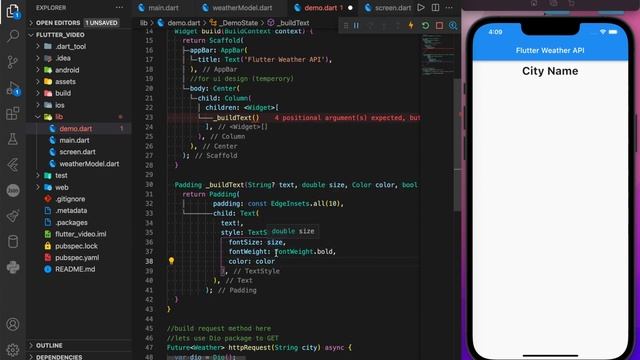This screenshot has height=360, width=640.
Task: Click Flutter Weather API app bar title
Action: coord(550,51)
